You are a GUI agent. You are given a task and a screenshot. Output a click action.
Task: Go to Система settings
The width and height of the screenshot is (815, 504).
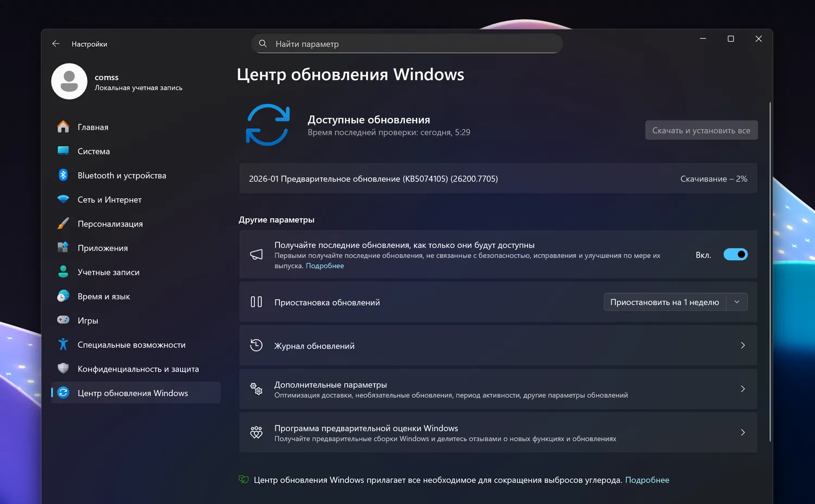136,151
